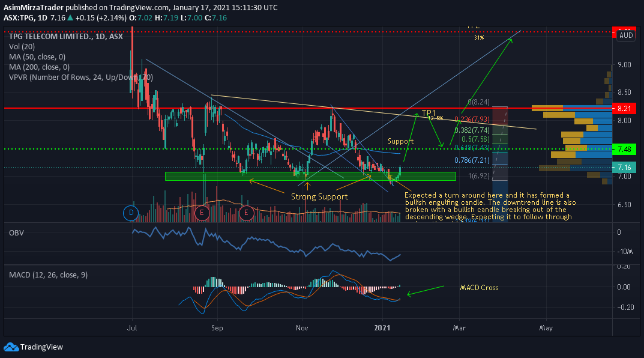Click the MACD (12, 26, close, 9) label
644x358 pixels.
[48, 275]
